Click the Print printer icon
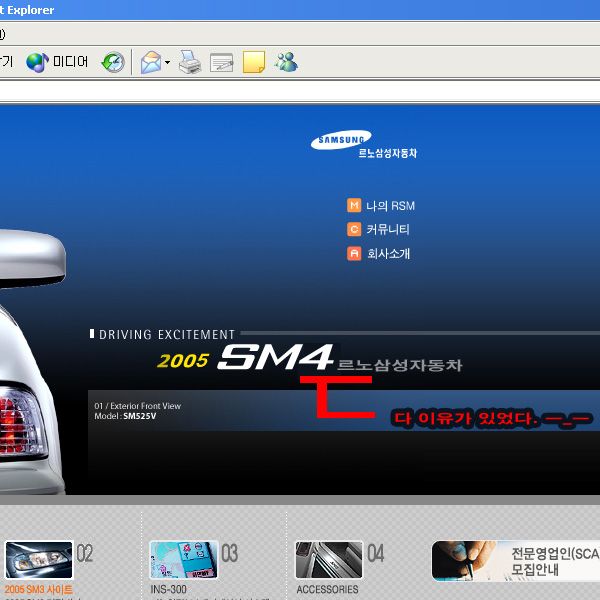The width and height of the screenshot is (600, 600). tap(190, 62)
